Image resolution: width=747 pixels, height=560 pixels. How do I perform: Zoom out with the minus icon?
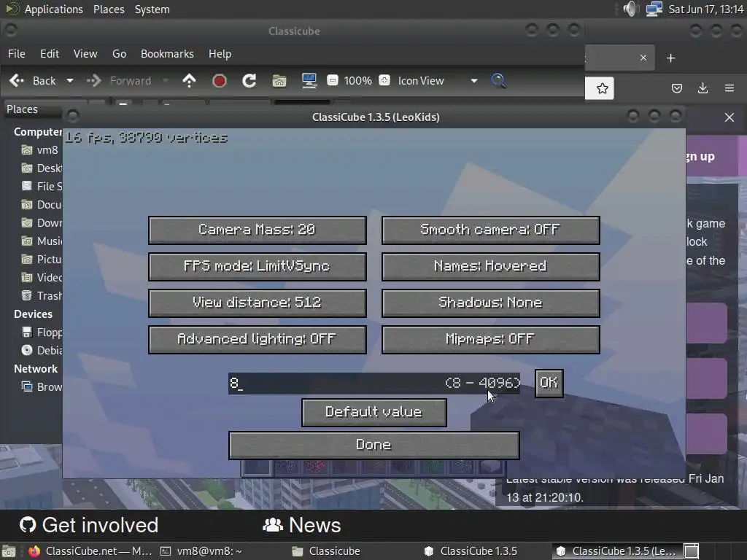point(333,80)
